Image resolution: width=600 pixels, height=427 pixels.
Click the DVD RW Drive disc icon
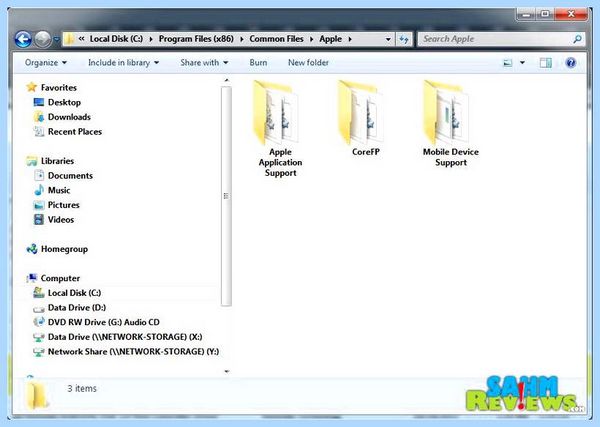pos(39,322)
